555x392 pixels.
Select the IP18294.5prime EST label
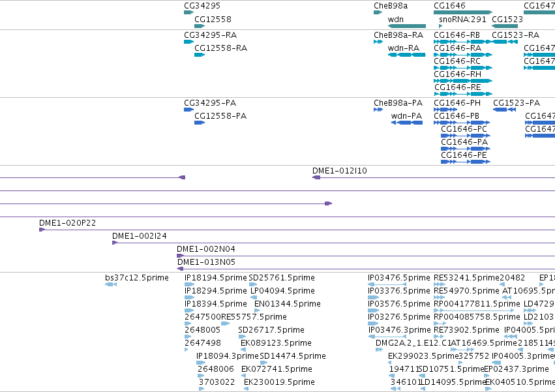tap(216, 291)
